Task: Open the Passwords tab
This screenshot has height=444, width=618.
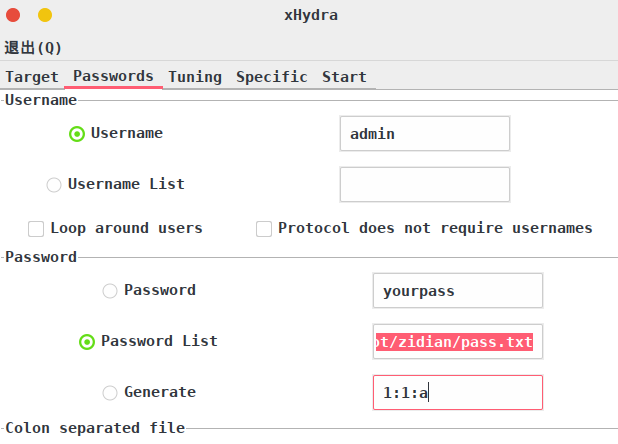Action: 113,76
